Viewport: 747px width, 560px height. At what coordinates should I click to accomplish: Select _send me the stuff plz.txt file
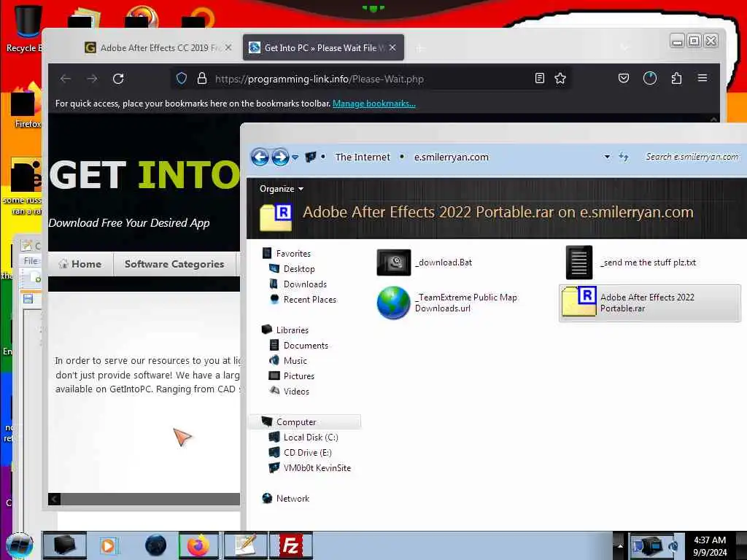(x=631, y=262)
